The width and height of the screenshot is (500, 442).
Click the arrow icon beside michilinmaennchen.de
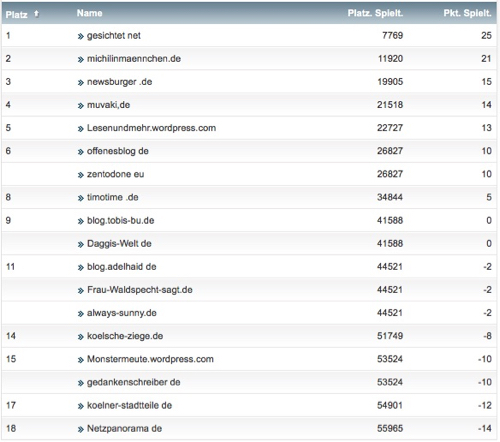(80, 60)
